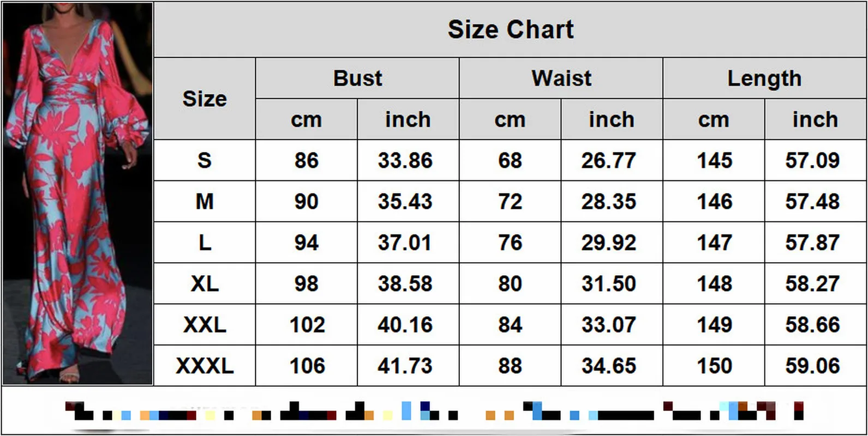868x436 pixels.
Task: Click bust inch value 38.58
Action: [405, 283]
